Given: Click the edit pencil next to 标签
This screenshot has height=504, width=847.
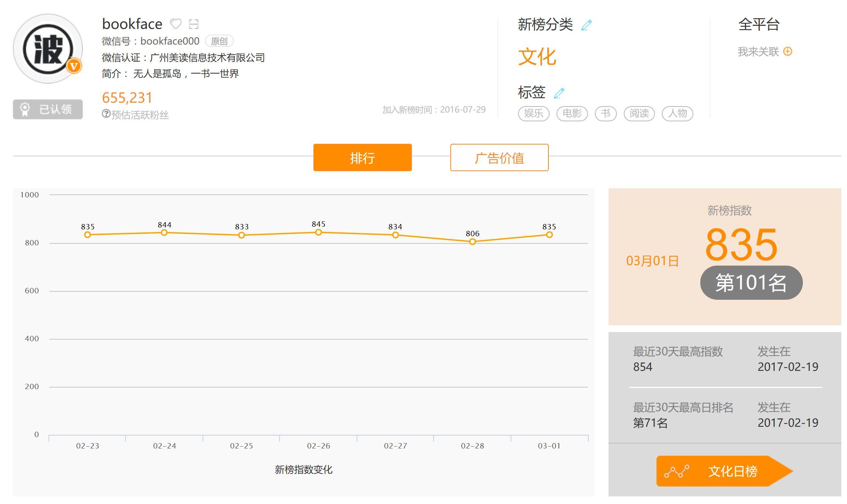Looking at the screenshot, I should pos(559,93).
